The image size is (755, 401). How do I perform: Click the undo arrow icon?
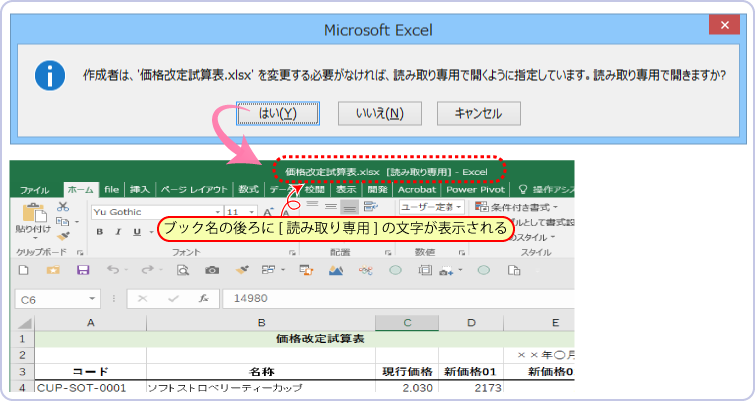tap(113, 270)
